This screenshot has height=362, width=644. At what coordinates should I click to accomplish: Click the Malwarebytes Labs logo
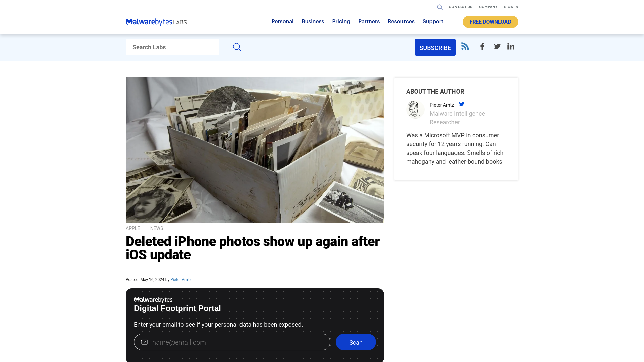point(156,22)
